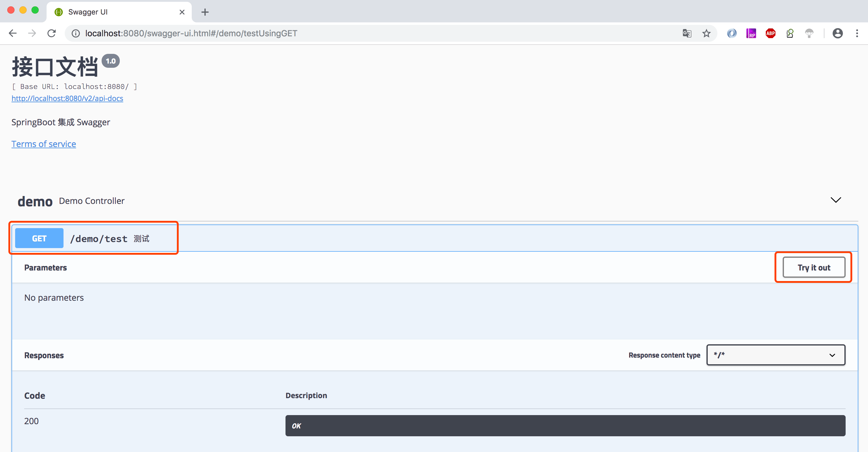Click the SpringBoot 集成 Swagger description
The width and height of the screenshot is (868, 452).
[x=61, y=122]
